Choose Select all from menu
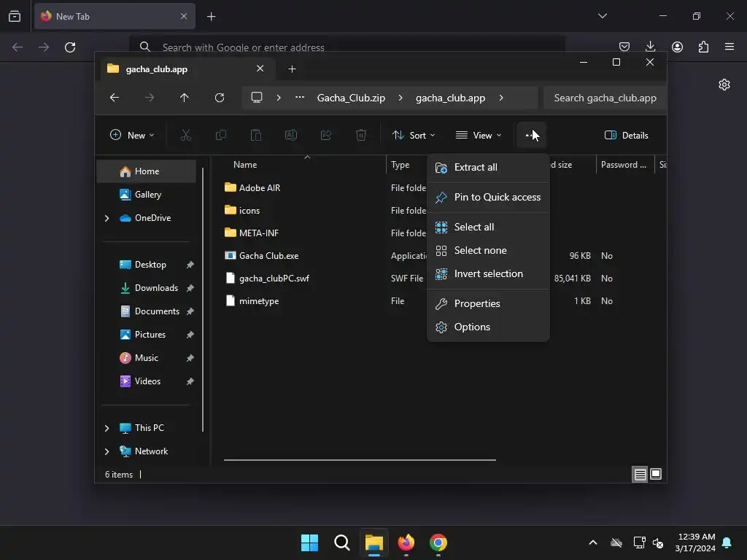The height and width of the screenshot is (560, 747). tap(488, 227)
